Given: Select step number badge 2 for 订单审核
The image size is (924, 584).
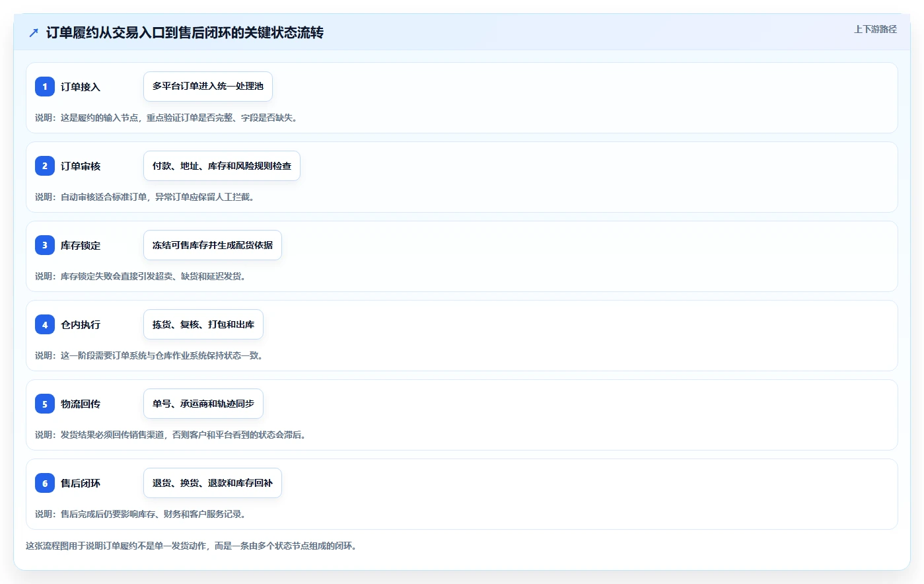Looking at the screenshot, I should [x=45, y=166].
